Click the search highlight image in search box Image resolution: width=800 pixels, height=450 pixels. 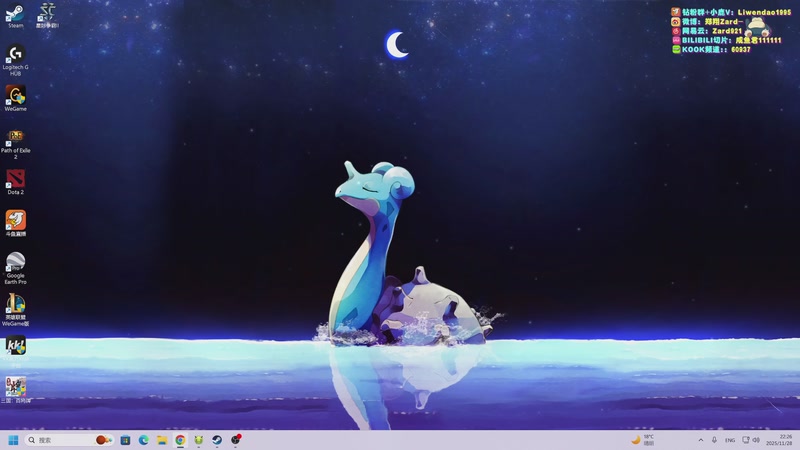104,440
